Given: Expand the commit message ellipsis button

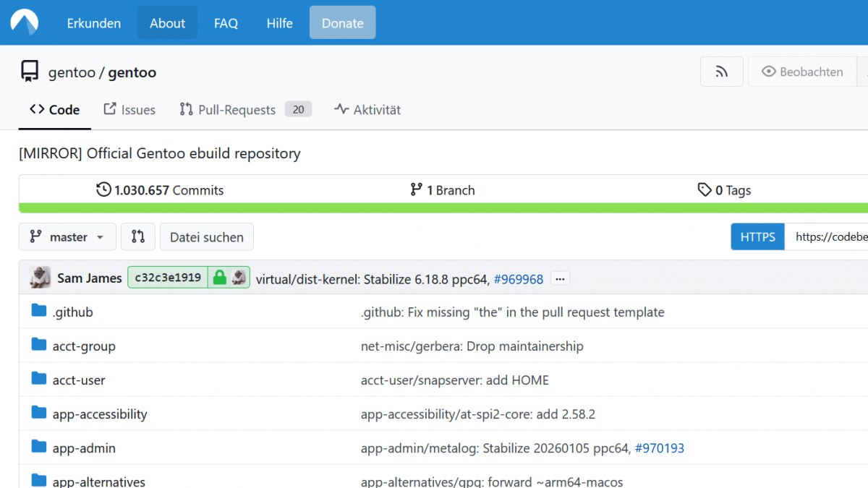Looking at the screenshot, I should pyautogui.click(x=560, y=278).
